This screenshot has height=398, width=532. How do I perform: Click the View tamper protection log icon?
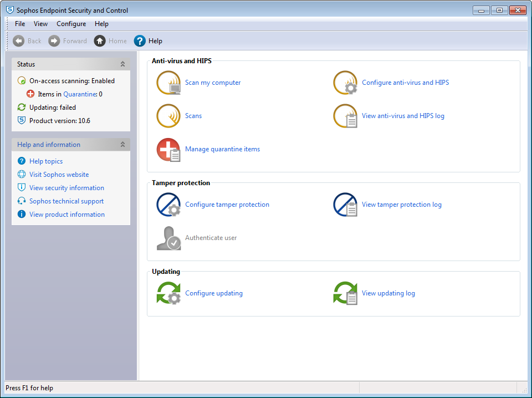click(345, 205)
